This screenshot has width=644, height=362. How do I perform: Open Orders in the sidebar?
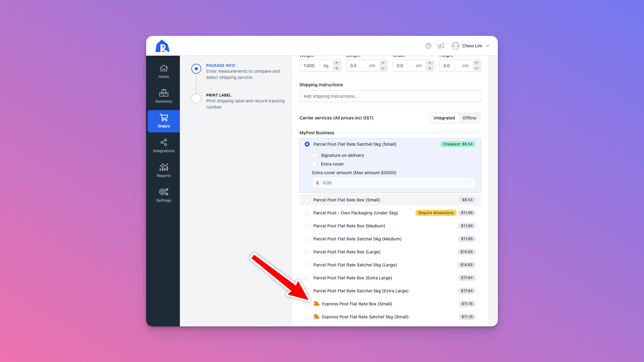(x=164, y=121)
